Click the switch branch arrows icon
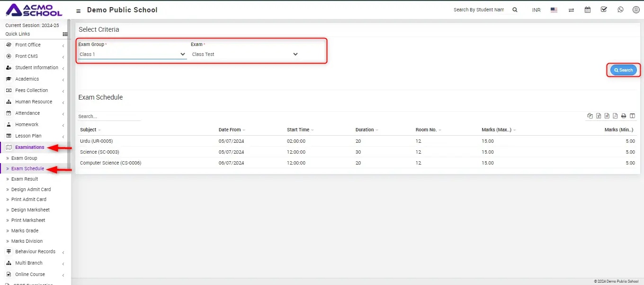The image size is (644, 285). (x=571, y=10)
